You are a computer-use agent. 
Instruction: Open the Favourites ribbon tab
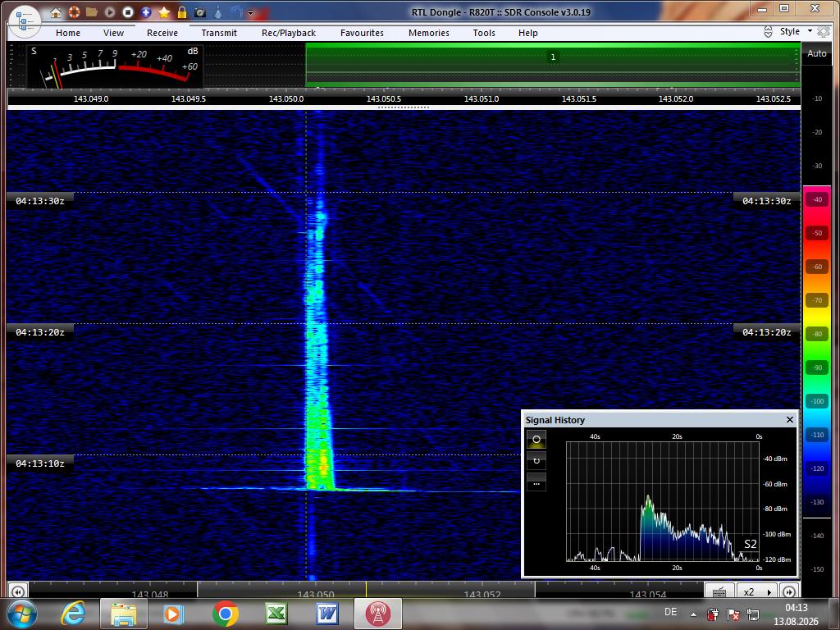pyautogui.click(x=362, y=33)
